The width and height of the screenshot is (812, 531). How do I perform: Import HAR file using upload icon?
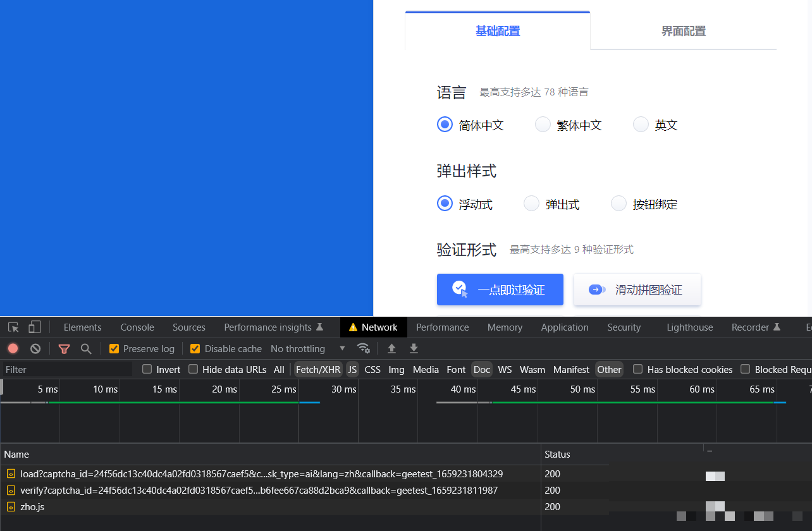(x=391, y=348)
